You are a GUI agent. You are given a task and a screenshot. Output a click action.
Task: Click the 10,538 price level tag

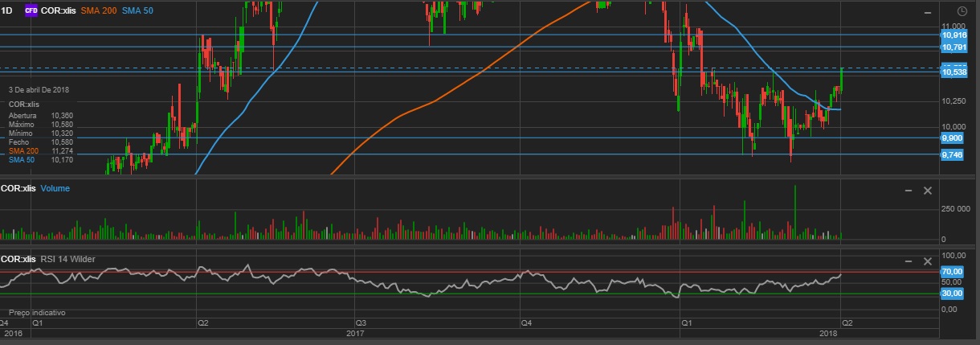953,72
